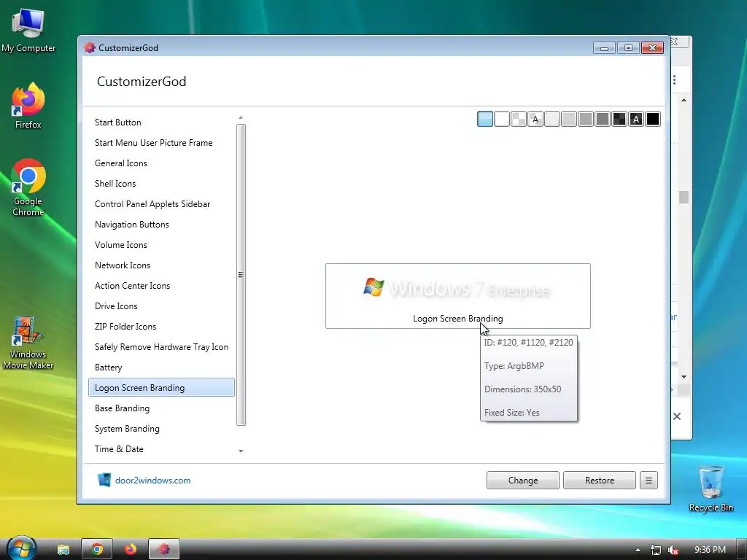Open My Computer desktop icon
747x560 pixels.
pos(28,29)
